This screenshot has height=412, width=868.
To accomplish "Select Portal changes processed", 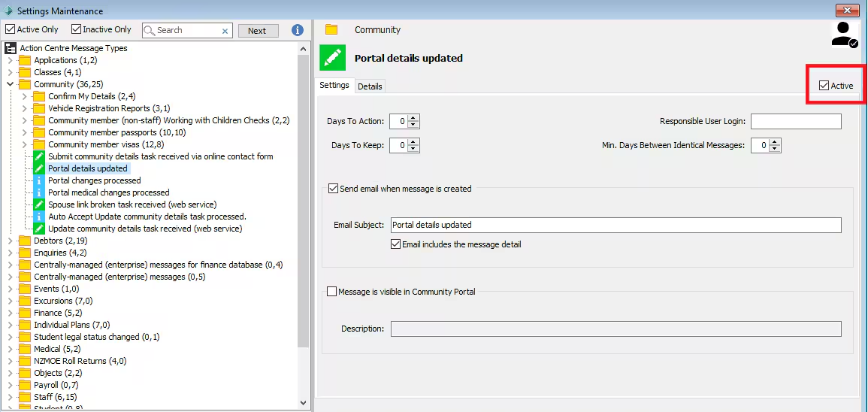I will (95, 180).
